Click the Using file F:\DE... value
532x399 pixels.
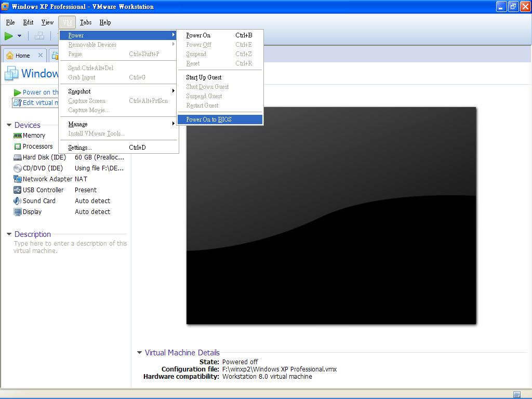coord(99,168)
